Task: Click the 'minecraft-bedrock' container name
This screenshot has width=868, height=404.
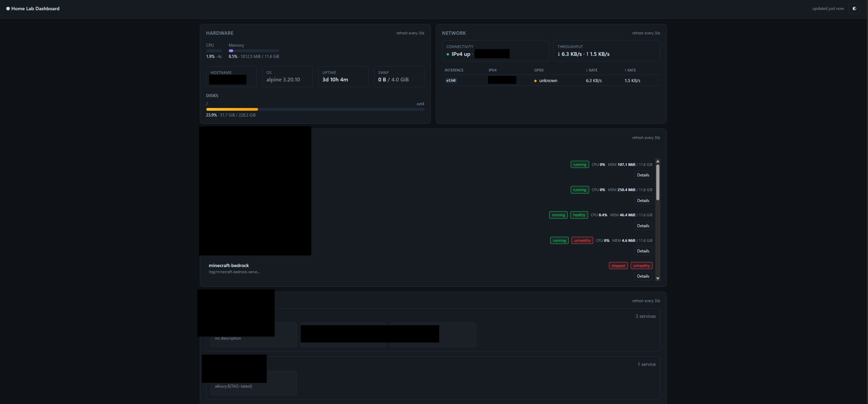Action: (229, 266)
